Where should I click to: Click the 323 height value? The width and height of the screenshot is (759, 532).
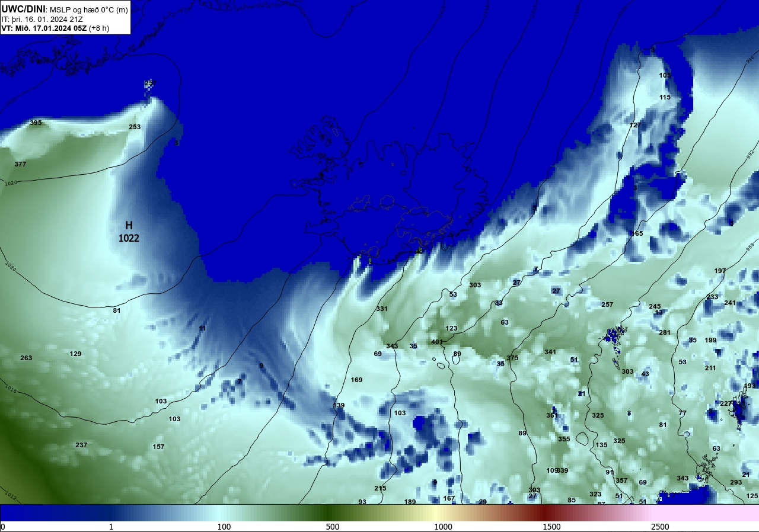(595, 494)
